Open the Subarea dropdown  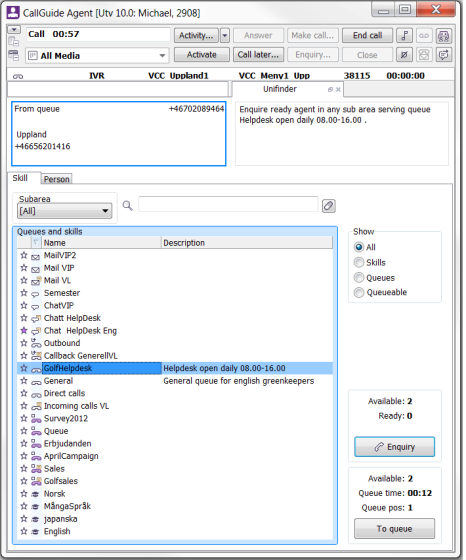pos(65,211)
